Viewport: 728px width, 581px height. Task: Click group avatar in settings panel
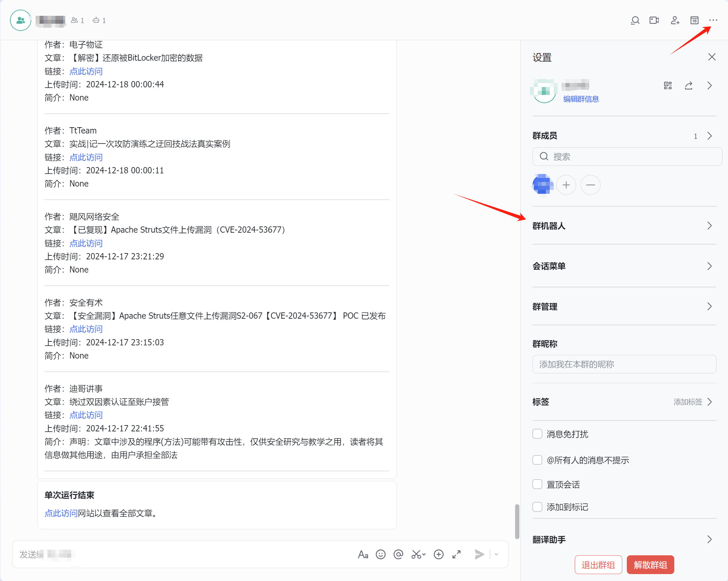click(x=544, y=91)
